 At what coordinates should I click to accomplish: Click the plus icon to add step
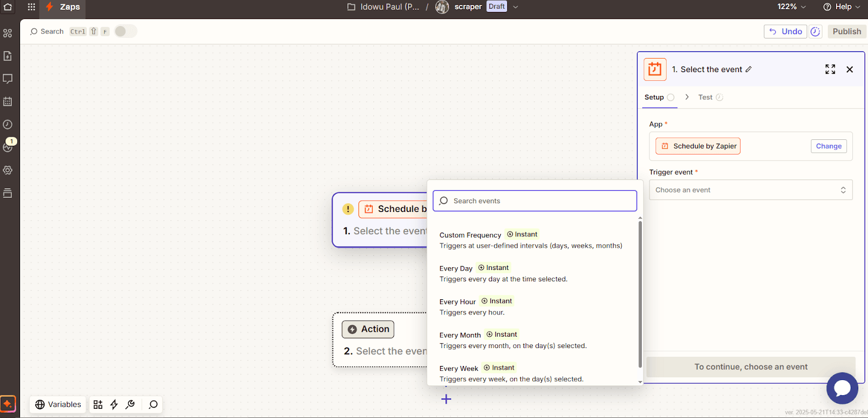pos(446,399)
